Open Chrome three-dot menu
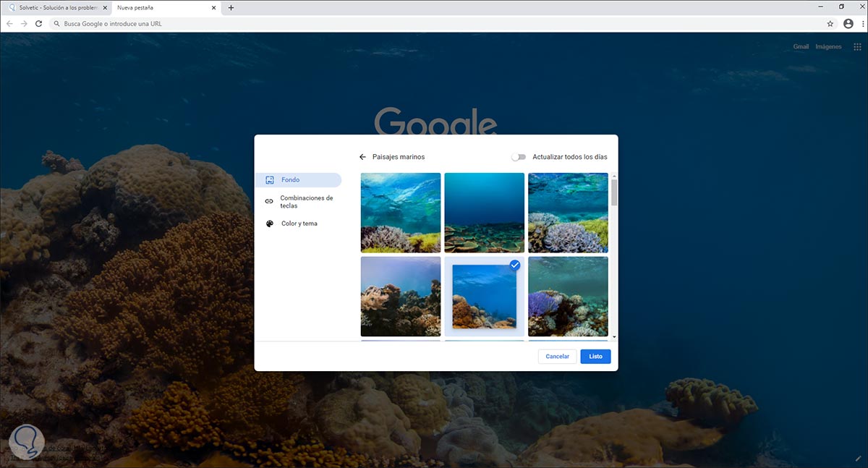 862,23
